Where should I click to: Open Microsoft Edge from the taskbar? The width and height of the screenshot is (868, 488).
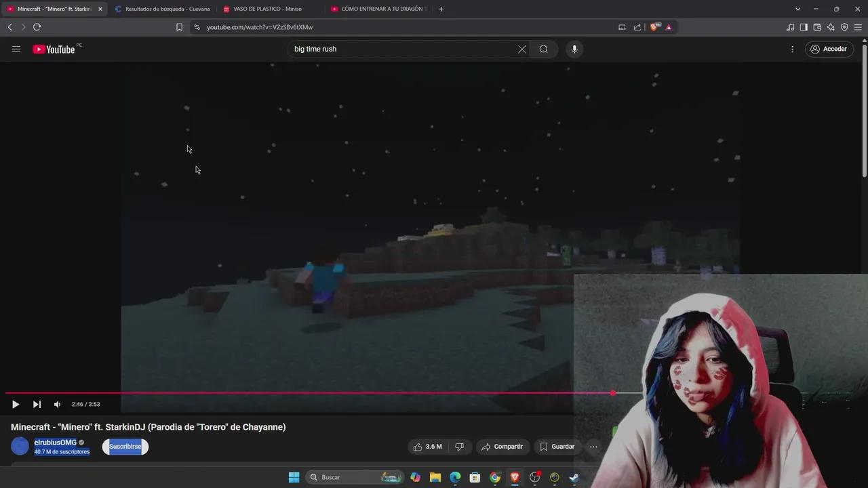(x=455, y=477)
